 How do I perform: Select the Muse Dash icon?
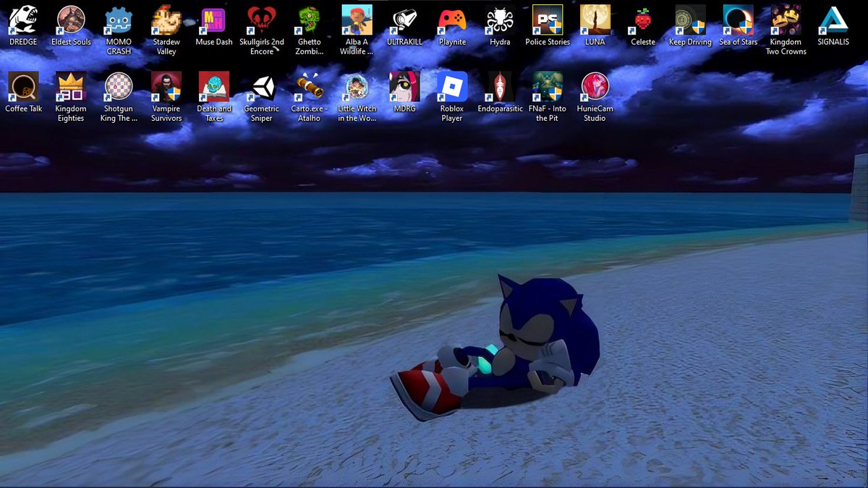click(x=214, y=20)
